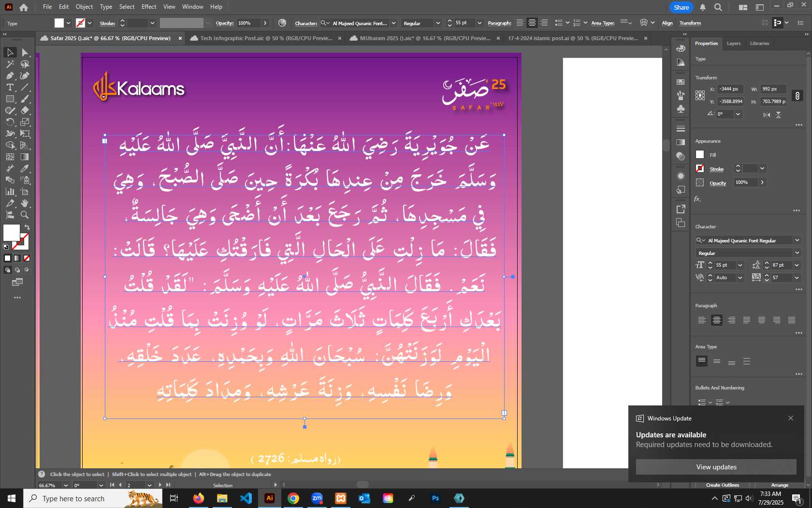Open Align link in control bar
The height and width of the screenshot is (508, 812).
(667, 23)
